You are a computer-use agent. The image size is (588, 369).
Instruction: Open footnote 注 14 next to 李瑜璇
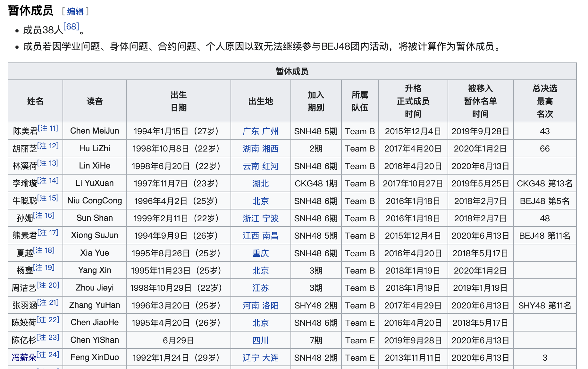tap(48, 180)
